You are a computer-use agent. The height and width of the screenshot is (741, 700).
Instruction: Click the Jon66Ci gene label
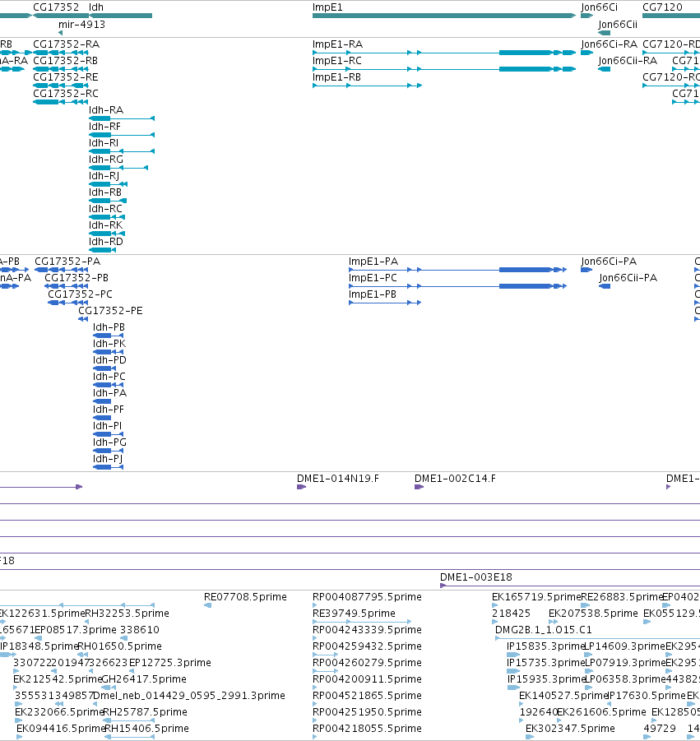point(600,7)
